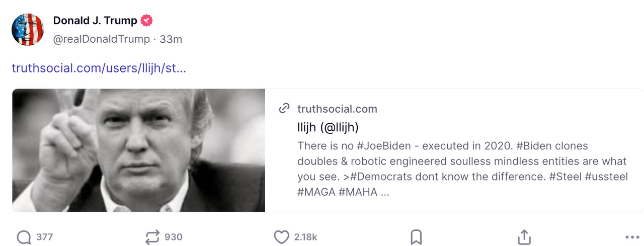Screen dimensions: 644x246
Task: Like the post with heart icon
Action: pos(282,237)
